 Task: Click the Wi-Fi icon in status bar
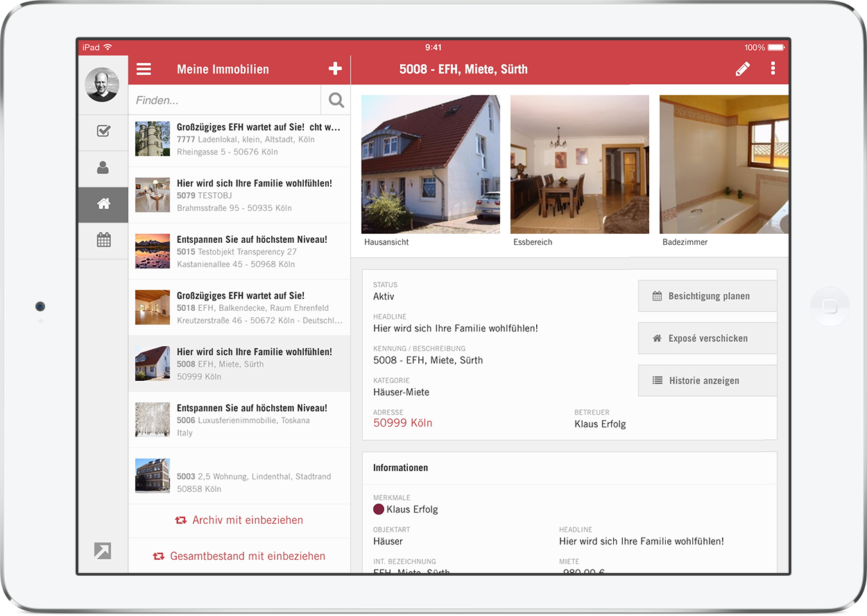[108, 47]
